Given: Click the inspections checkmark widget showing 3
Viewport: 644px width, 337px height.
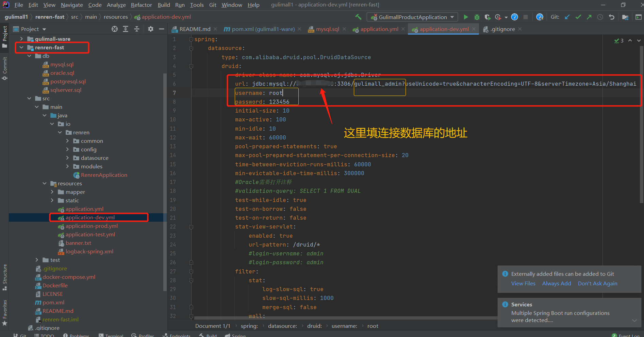Looking at the screenshot, I should 619,40.
